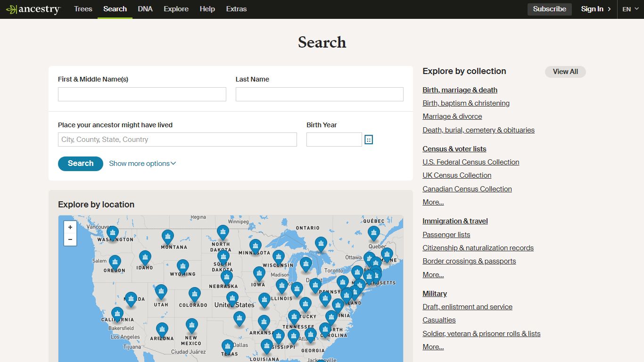Viewport: 644px width, 362px height.
Task: Click the Subscribe button
Action: 550,9
